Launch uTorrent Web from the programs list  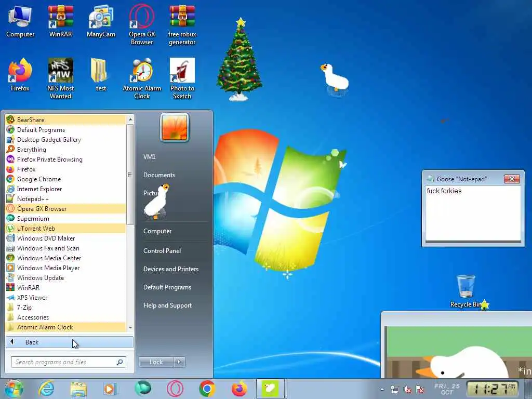pos(65,229)
